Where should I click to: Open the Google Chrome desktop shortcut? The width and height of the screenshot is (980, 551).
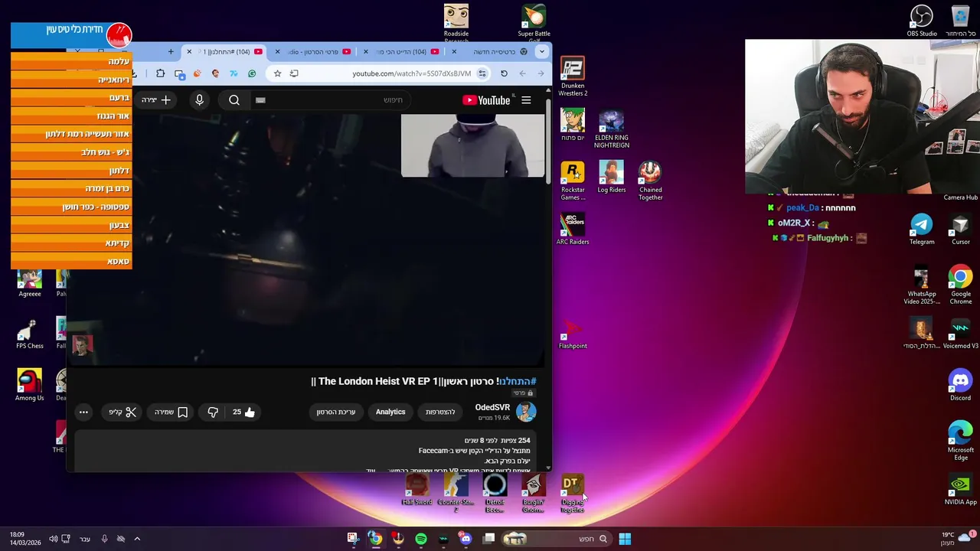pyautogui.click(x=960, y=285)
